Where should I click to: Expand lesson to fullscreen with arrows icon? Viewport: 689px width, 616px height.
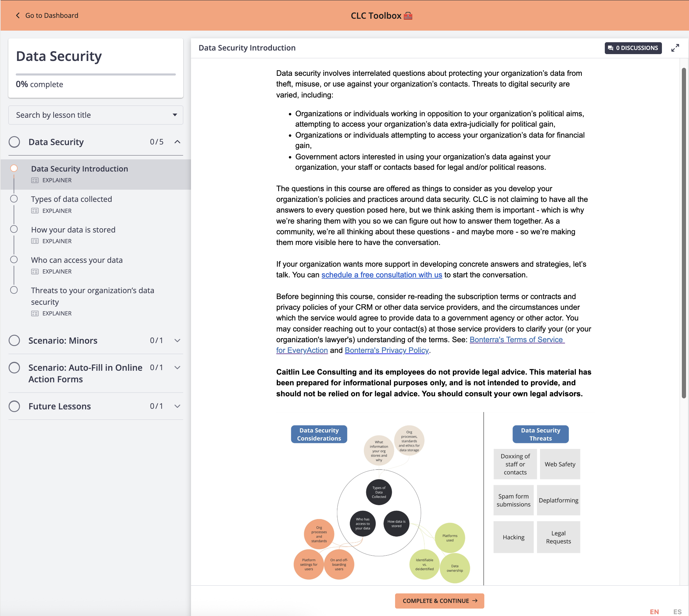(675, 48)
